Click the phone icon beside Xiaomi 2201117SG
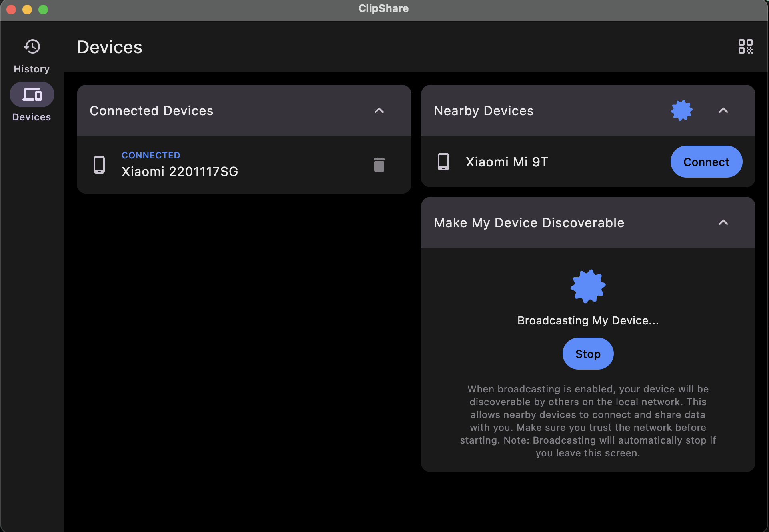 [x=99, y=165]
